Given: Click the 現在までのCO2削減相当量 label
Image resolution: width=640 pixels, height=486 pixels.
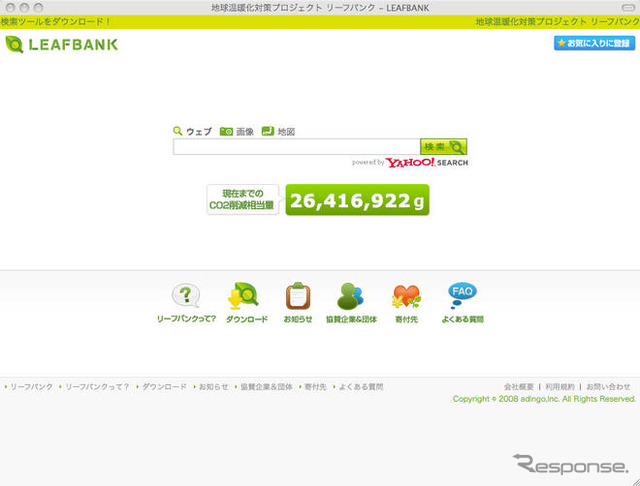Looking at the screenshot, I should [x=242, y=199].
